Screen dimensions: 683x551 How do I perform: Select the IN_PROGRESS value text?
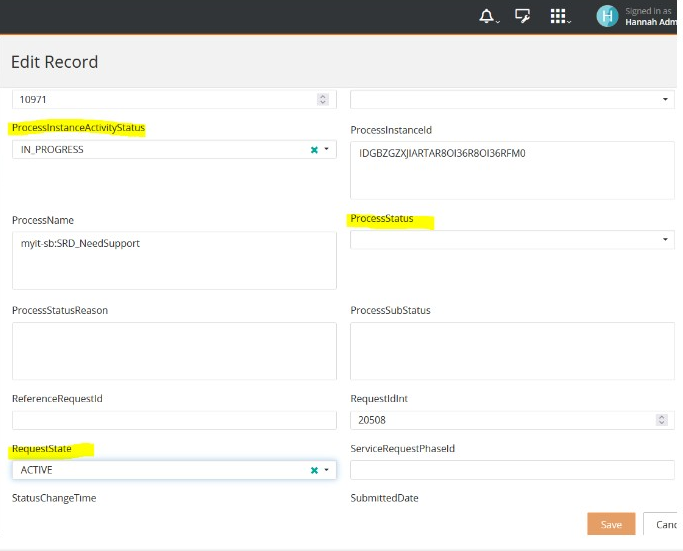click(x=52, y=150)
